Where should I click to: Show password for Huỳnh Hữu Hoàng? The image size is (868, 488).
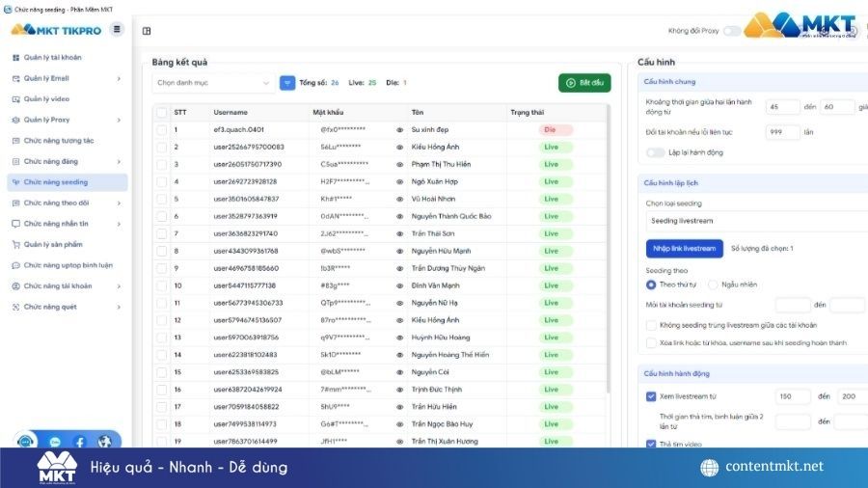point(399,338)
